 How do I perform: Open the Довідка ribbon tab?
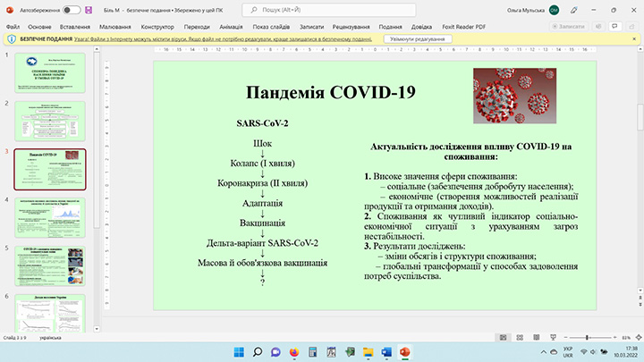pyautogui.click(x=421, y=27)
